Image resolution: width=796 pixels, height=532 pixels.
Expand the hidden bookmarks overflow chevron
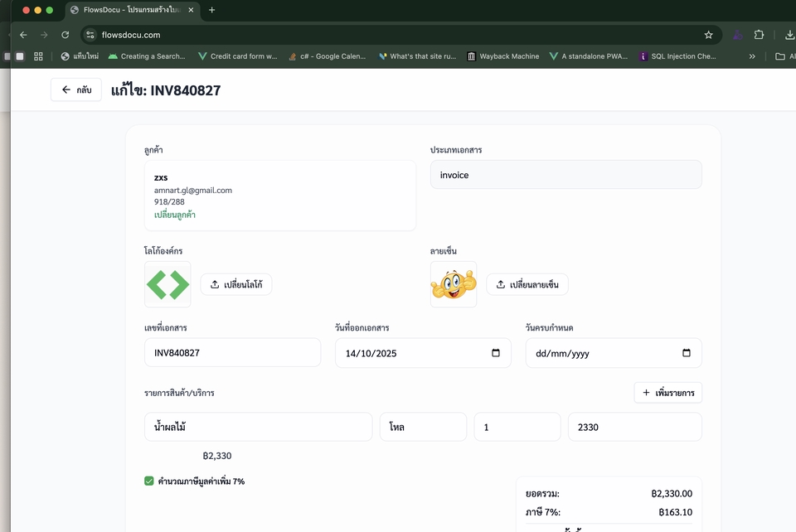(752, 56)
